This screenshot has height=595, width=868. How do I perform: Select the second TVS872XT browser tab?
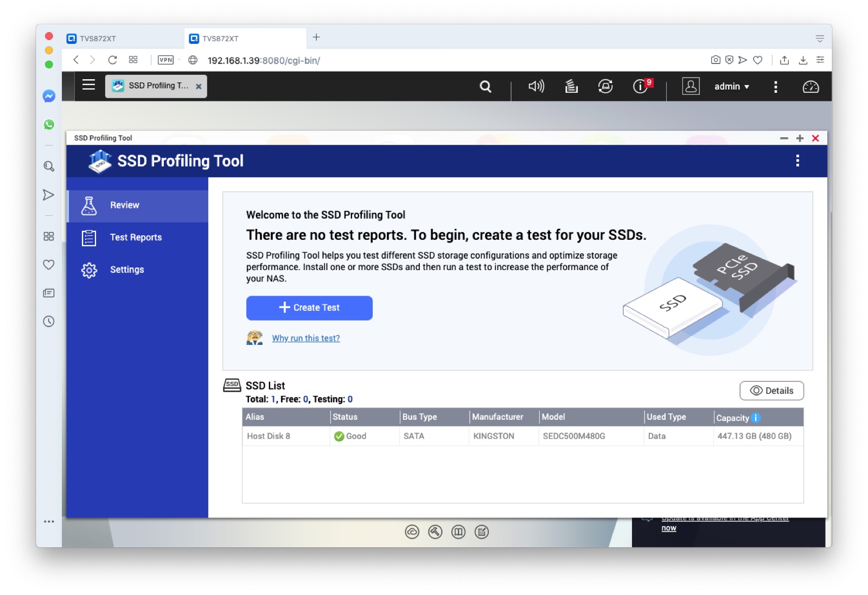245,39
